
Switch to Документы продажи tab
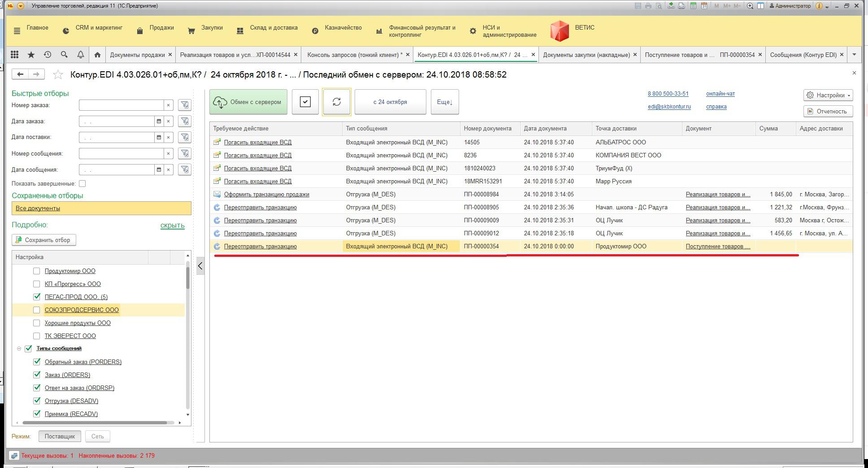point(137,55)
